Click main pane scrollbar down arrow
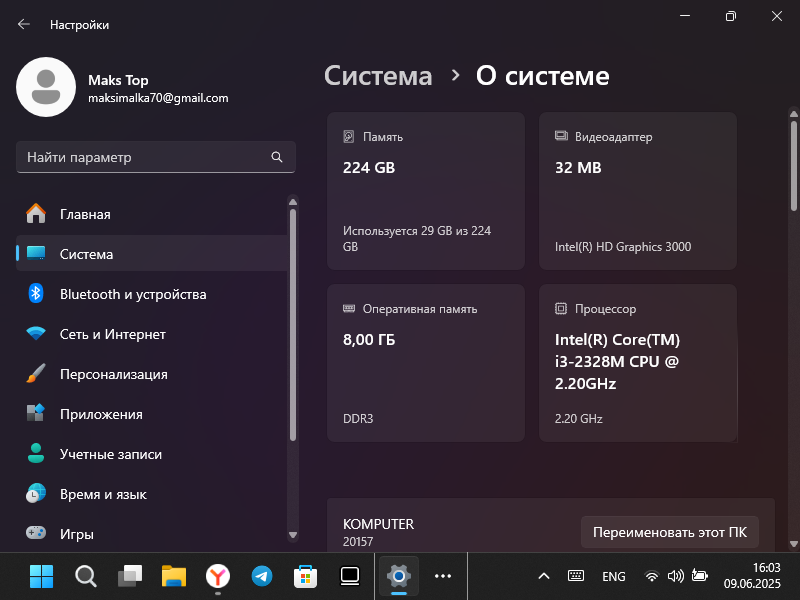The image size is (800, 600). tap(793, 544)
